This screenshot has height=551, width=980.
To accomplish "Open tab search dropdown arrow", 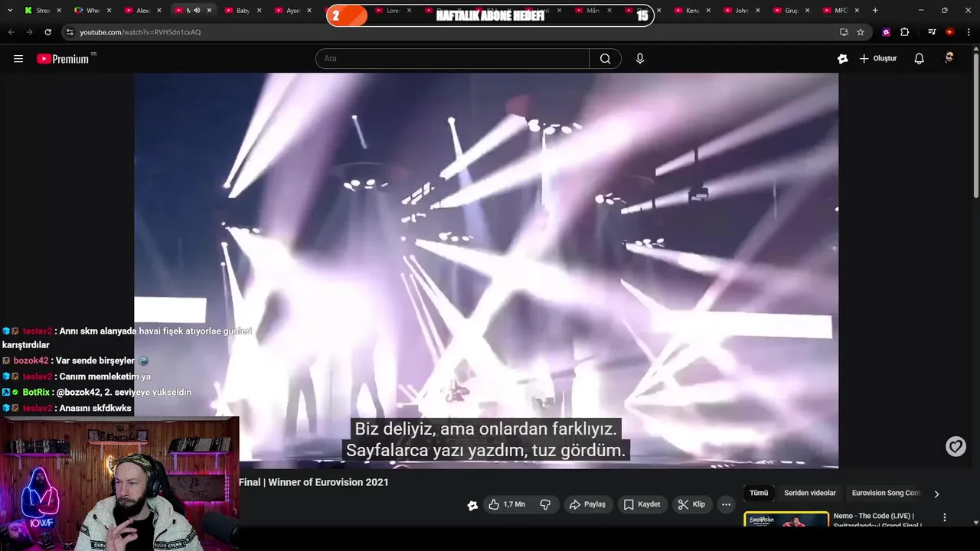I will [10, 11].
